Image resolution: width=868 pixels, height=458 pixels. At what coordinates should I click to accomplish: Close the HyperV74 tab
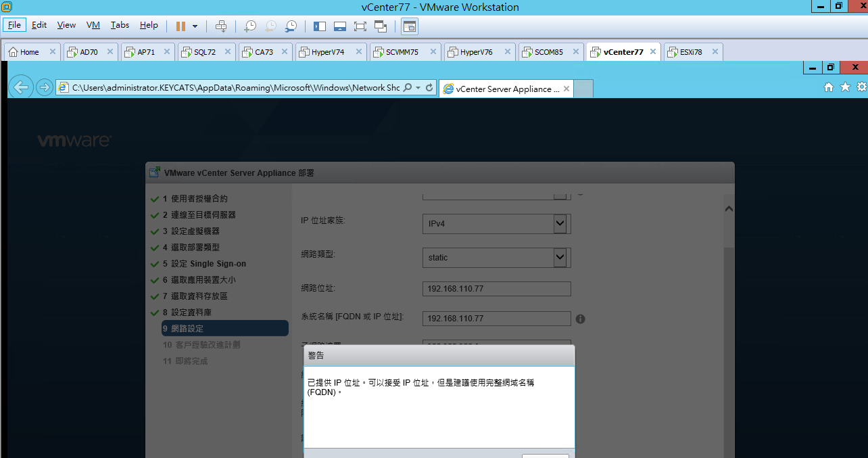359,52
